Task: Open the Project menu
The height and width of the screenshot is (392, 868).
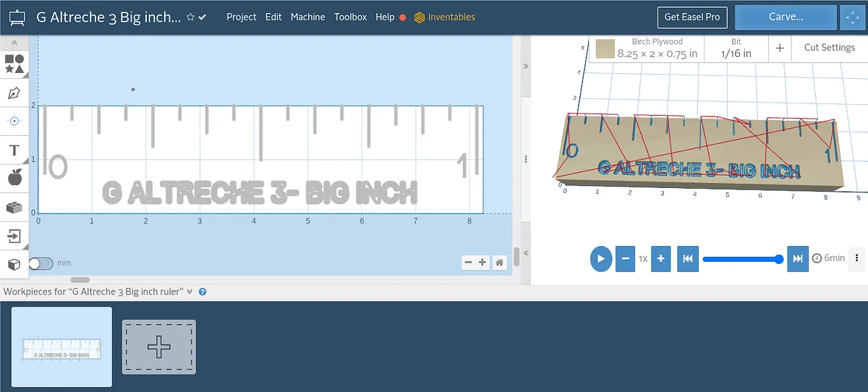Action: pos(242,17)
